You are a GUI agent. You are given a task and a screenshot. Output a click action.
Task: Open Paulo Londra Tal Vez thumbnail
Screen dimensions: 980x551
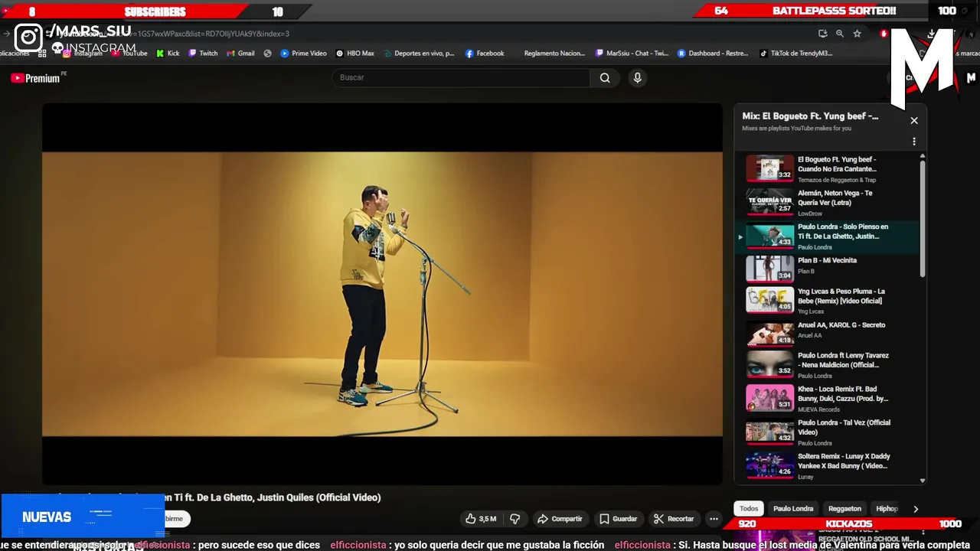click(x=769, y=432)
